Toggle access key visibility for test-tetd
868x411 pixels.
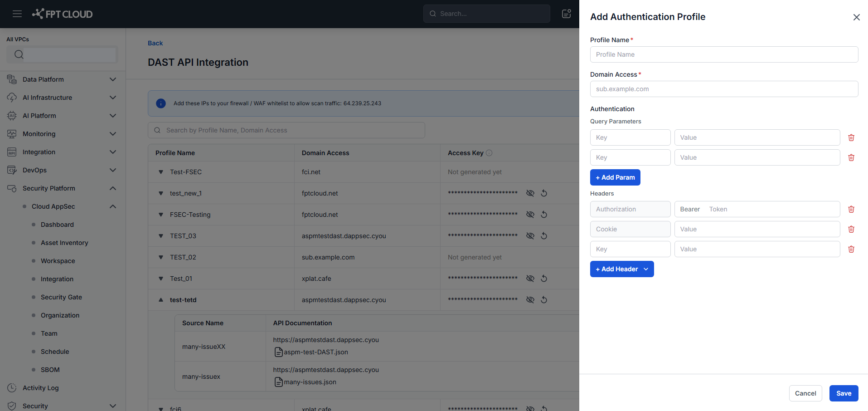point(530,300)
